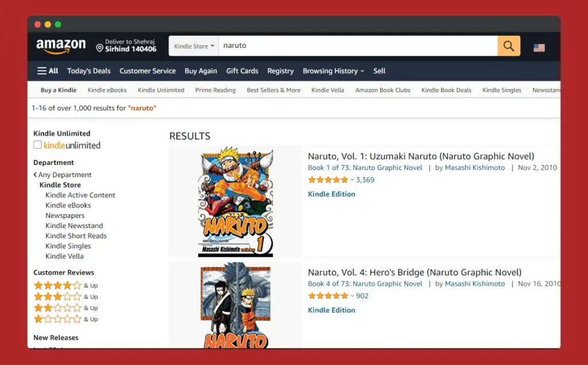The image size is (588, 365).
Task: Select two stars & up rating filter
Action: (65, 308)
